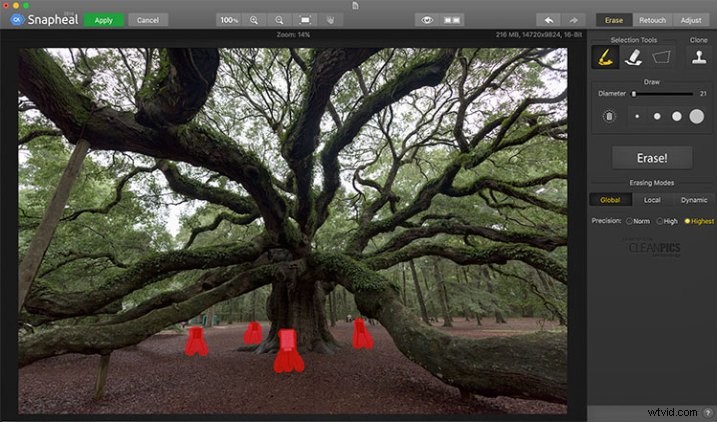Switch to the Adjust tab
Screen dimensions: 717x422
click(690, 20)
